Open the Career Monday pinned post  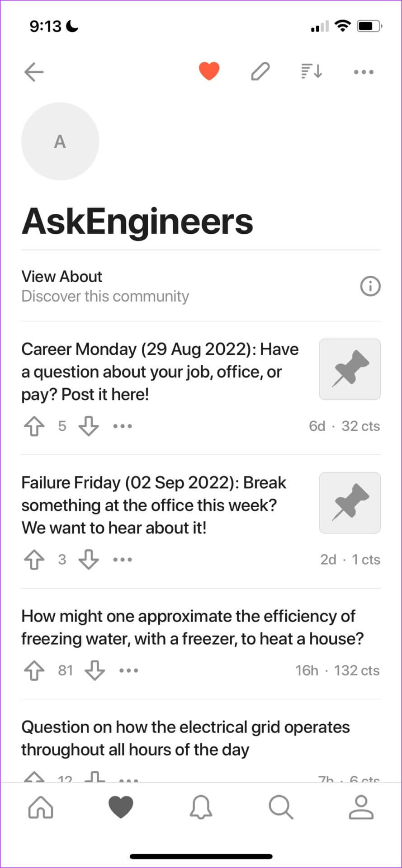(x=160, y=372)
